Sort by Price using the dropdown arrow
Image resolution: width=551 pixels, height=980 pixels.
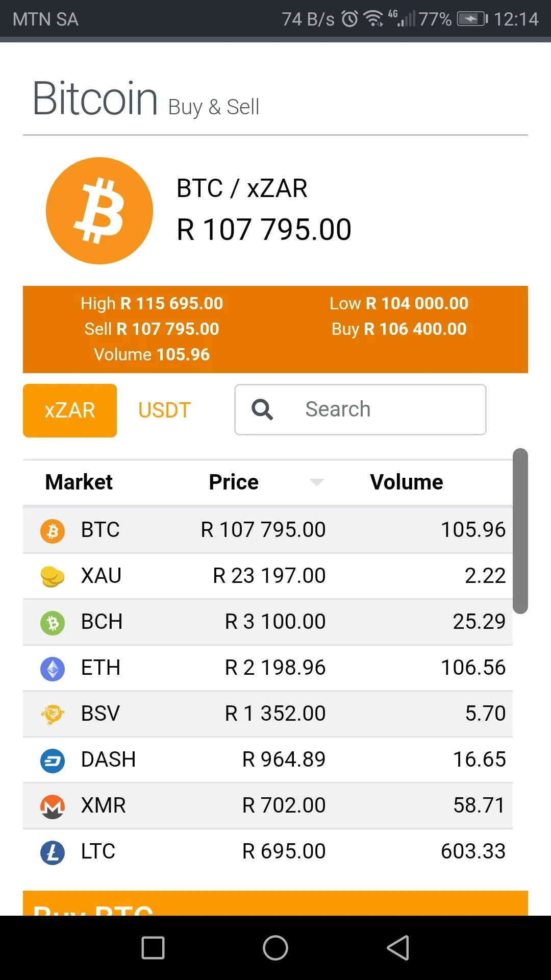pyautogui.click(x=317, y=482)
